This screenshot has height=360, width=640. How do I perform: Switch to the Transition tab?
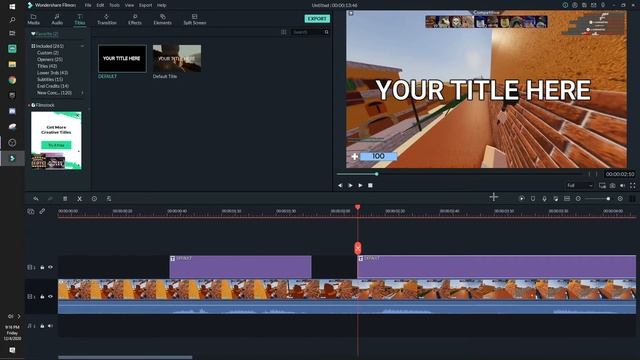107,19
